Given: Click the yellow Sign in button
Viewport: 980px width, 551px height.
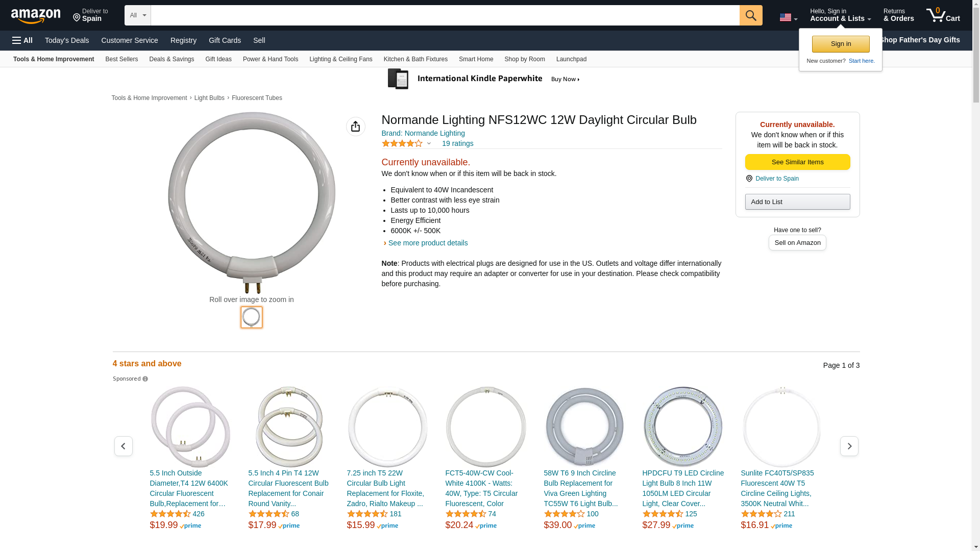Looking at the screenshot, I should pyautogui.click(x=840, y=44).
